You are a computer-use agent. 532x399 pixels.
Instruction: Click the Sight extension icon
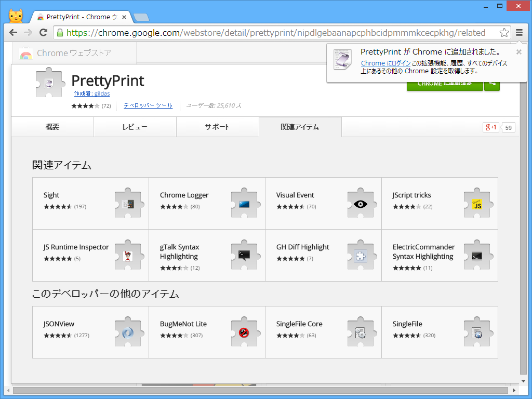pos(127,204)
